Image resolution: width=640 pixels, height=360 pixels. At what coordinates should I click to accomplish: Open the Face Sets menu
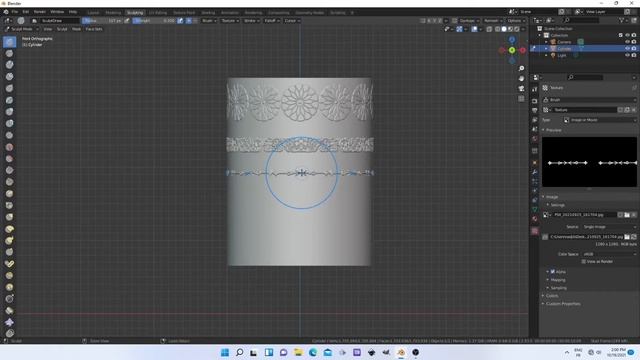[94, 29]
